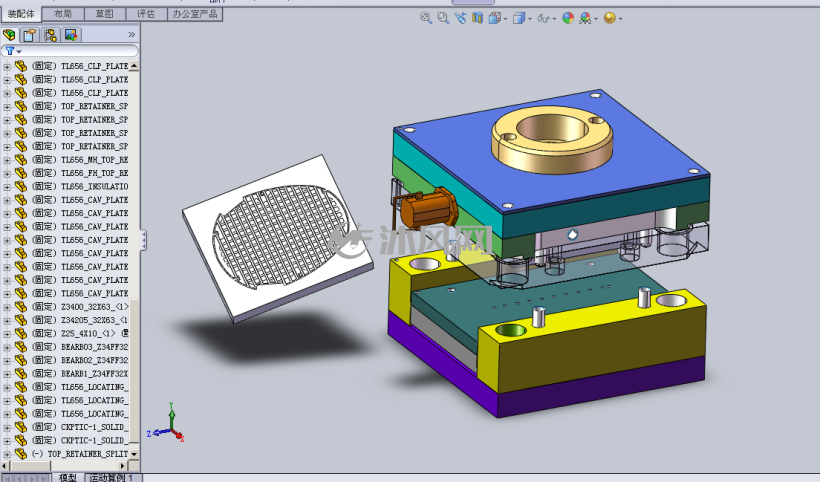The height and width of the screenshot is (482, 820).
Task: Click the part icon of Z25_4X10
Action: coord(21,333)
